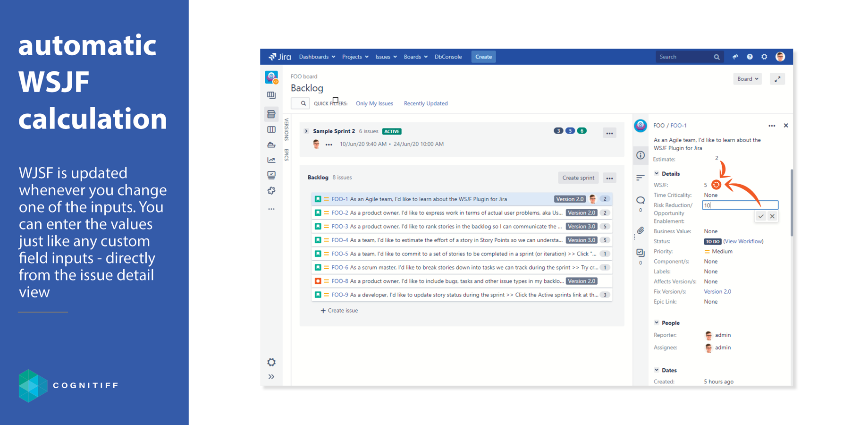The width and height of the screenshot is (868, 425).
Task: Open the FOO-1 detail panel actions ellipsis
Action: pyautogui.click(x=772, y=126)
